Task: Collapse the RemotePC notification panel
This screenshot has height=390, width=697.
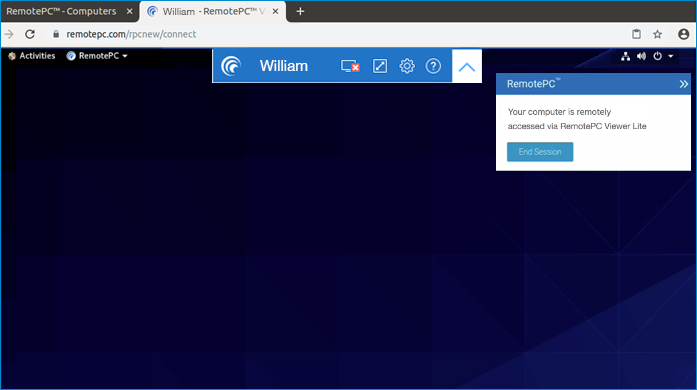Action: coord(683,84)
